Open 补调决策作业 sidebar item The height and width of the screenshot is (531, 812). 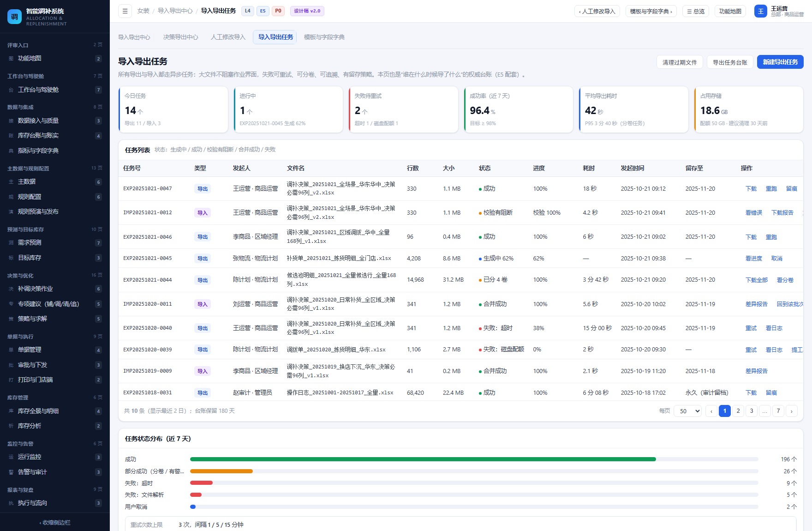pyautogui.click(x=55, y=289)
